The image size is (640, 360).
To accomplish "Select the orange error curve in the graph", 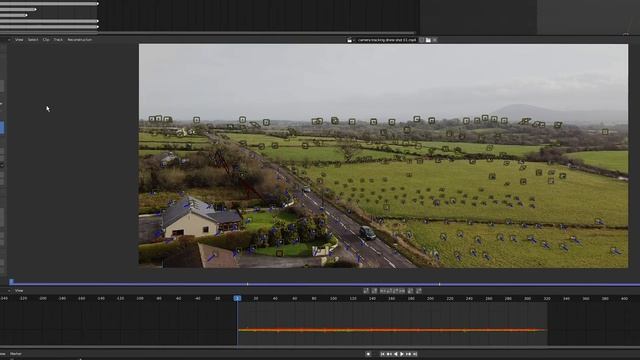I will tap(392, 330).
